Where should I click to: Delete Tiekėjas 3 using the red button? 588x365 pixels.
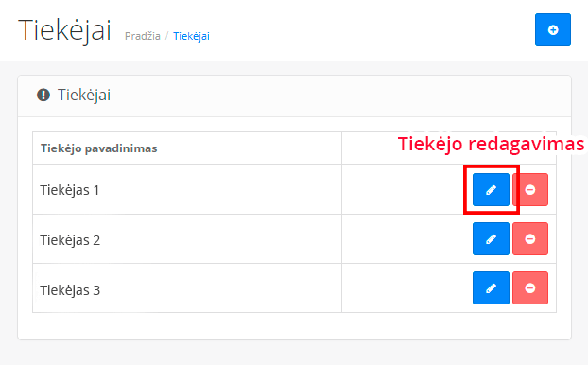530,288
